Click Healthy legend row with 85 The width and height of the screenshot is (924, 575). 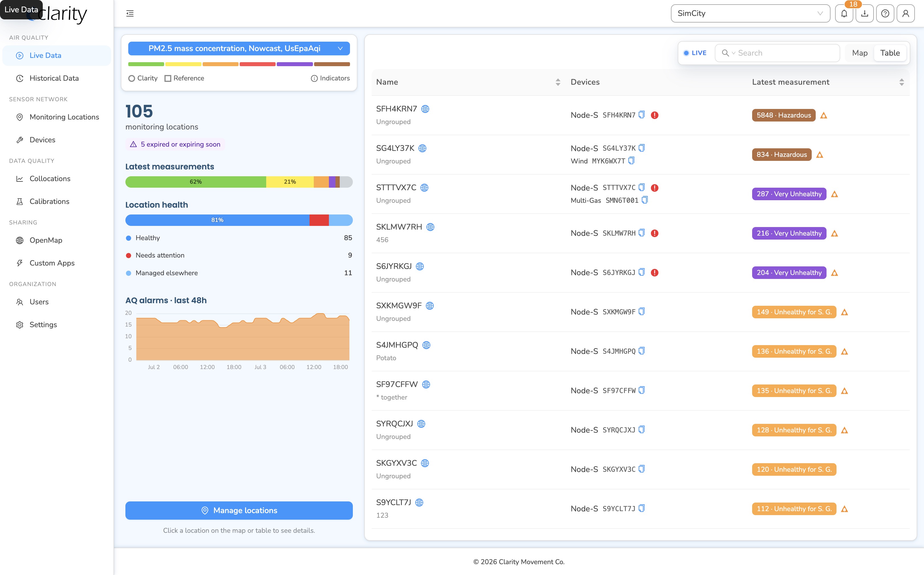(x=239, y=238)
